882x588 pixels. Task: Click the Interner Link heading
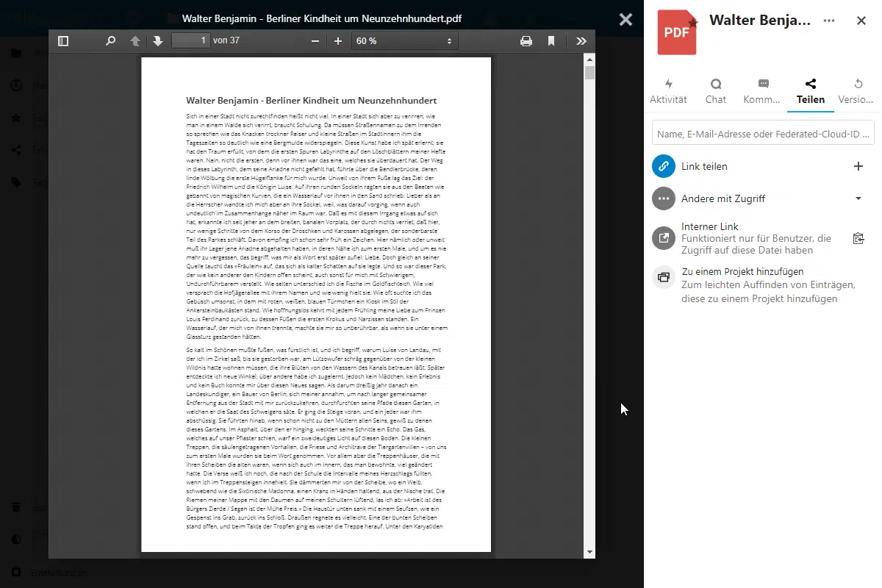tap(710, 226)
